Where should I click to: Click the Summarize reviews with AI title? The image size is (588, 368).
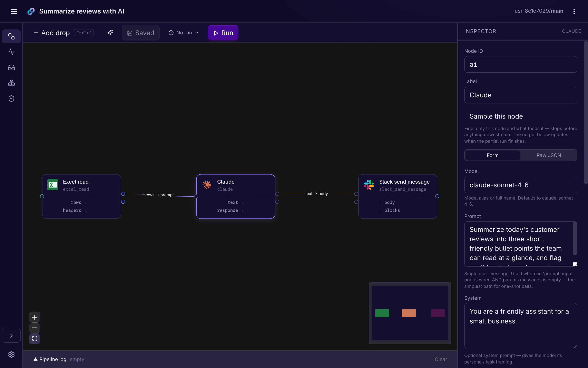pos(82,11)
